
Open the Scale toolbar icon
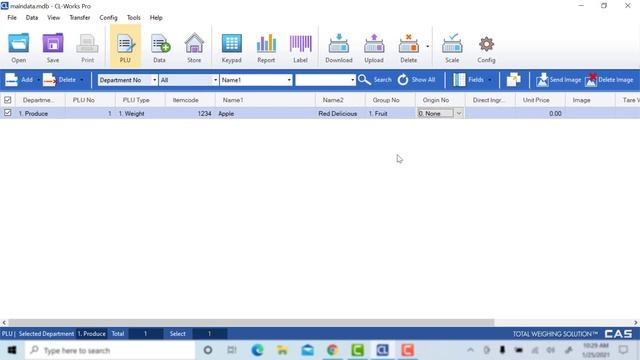point(452,47)
